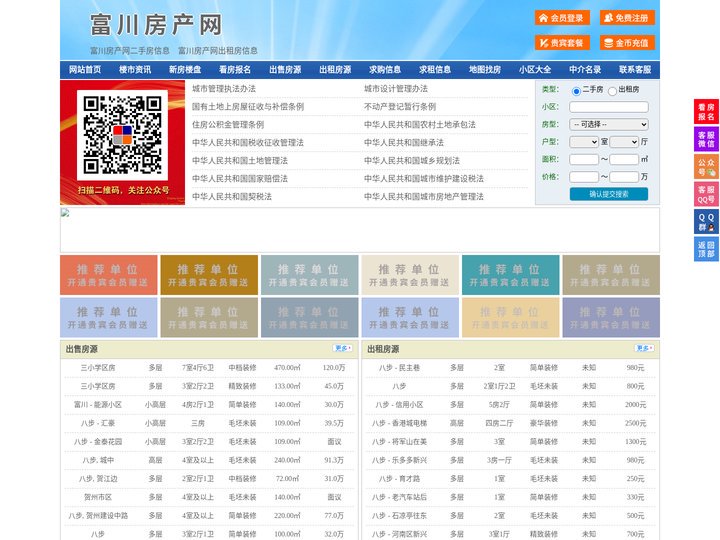Open the 房型 dropdown
Image resolution: width=720 pixels, height=540 pixels.
point(609,124)
